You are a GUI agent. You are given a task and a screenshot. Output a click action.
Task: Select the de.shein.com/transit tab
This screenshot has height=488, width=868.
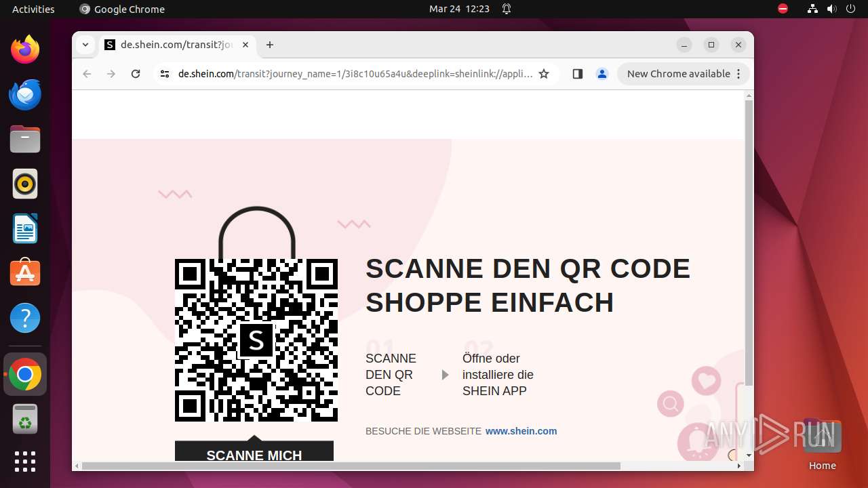(x=178, y=45)
